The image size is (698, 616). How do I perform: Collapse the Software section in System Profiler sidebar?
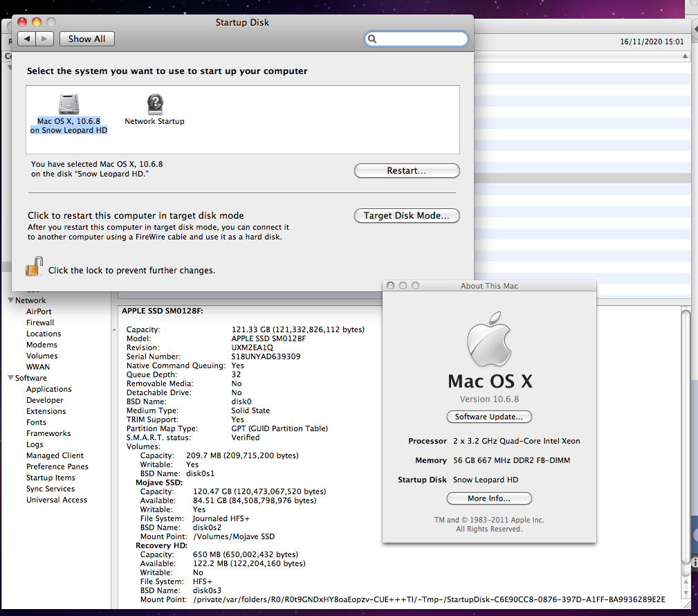coord(10,378)
